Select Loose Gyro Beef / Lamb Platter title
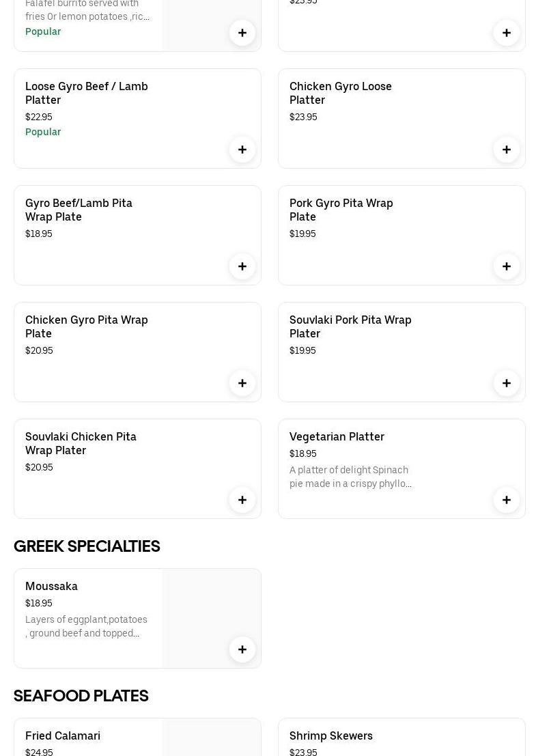549x756 pixels. coord(87,93)
